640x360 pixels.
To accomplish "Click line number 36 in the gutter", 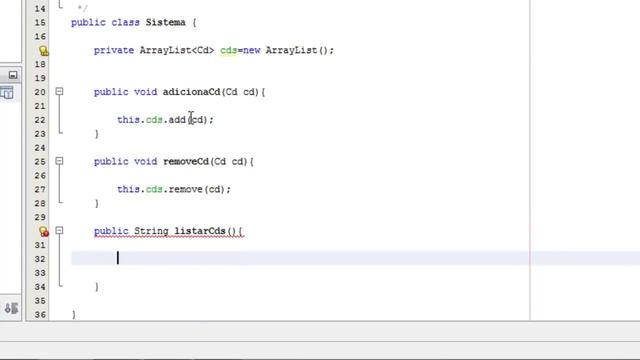I will [40, 315].
